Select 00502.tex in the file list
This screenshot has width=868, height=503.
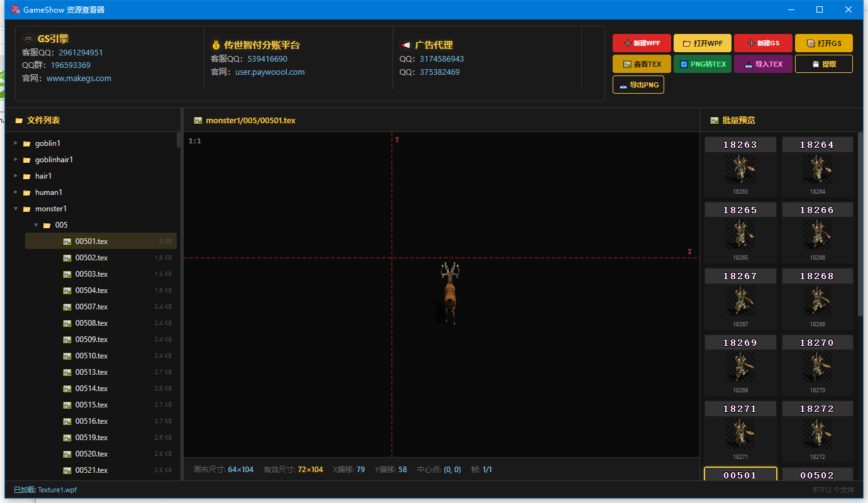101,258
